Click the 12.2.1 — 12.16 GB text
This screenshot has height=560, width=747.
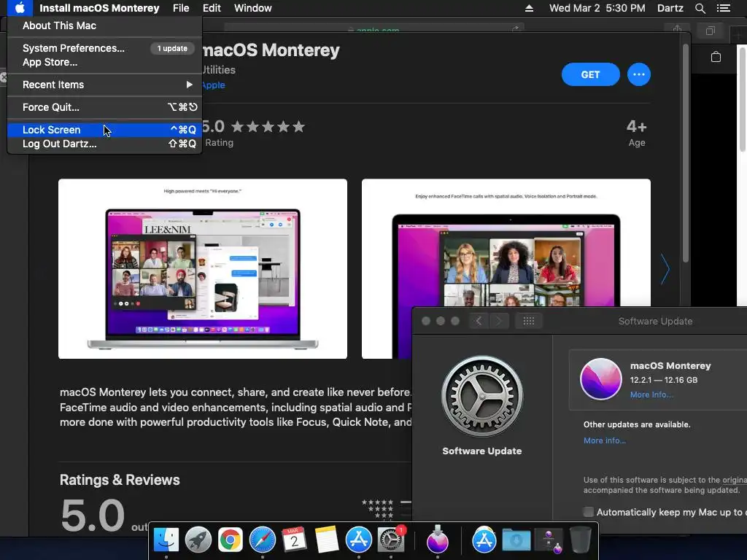tap(664, 380)
